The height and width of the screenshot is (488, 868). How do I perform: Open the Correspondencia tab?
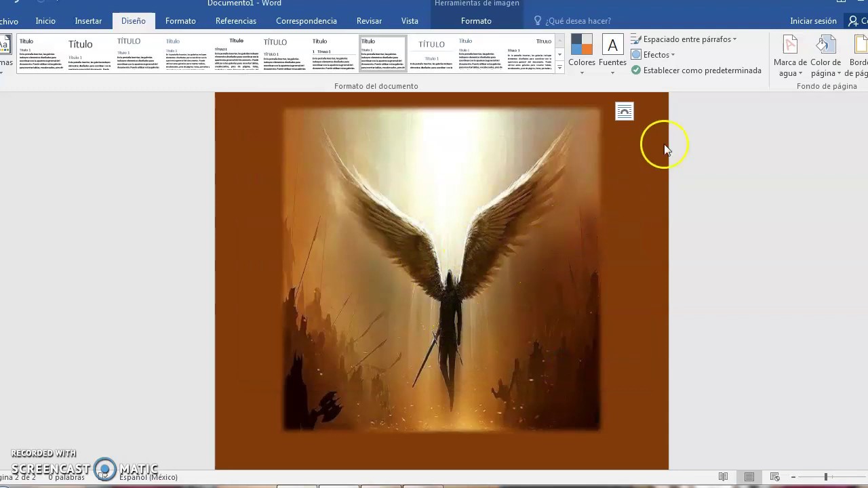[307, 21]
